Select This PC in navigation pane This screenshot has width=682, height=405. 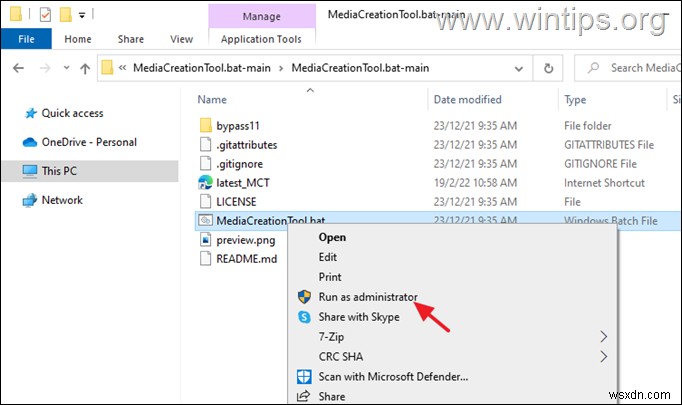pyautogui.click(x=90, y=171)
